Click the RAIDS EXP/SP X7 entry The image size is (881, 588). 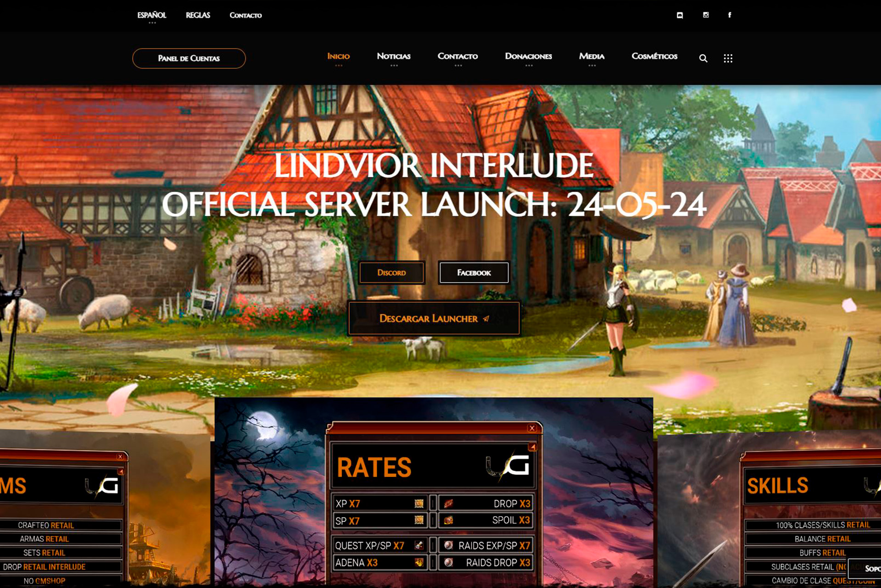coord(486,545)
